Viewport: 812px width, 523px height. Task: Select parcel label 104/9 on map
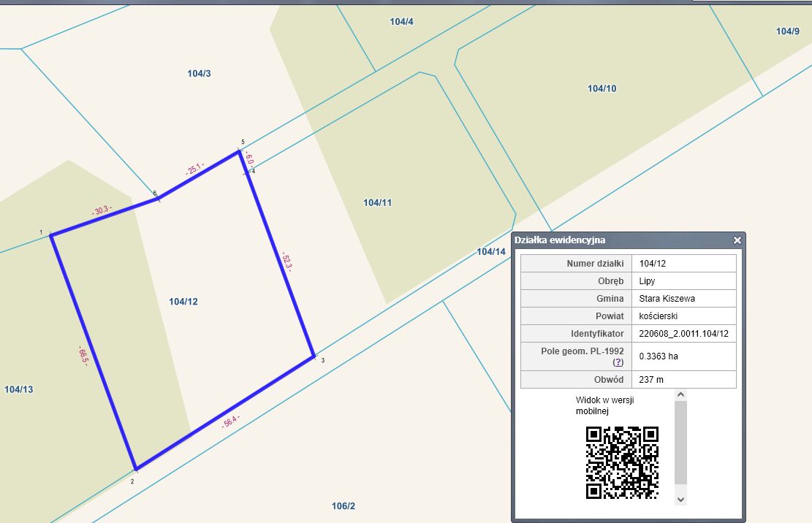coord(788,31)
